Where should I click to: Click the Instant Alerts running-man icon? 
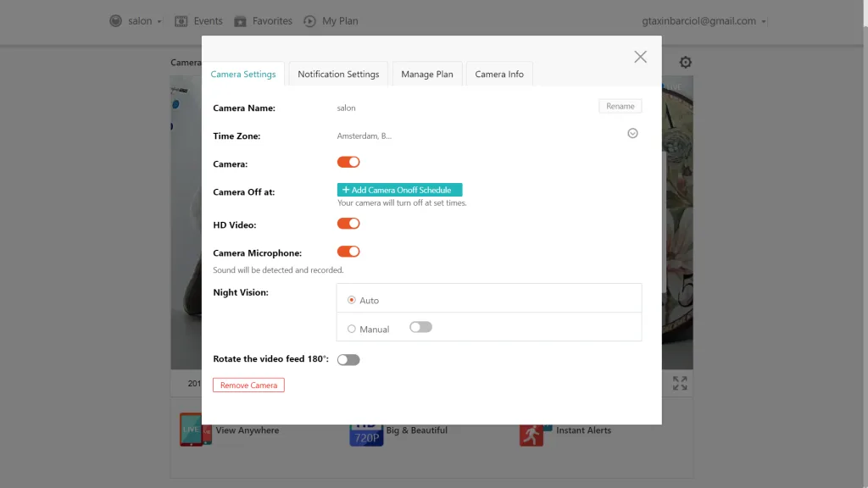pyautogui.click(x=531, y=432)
